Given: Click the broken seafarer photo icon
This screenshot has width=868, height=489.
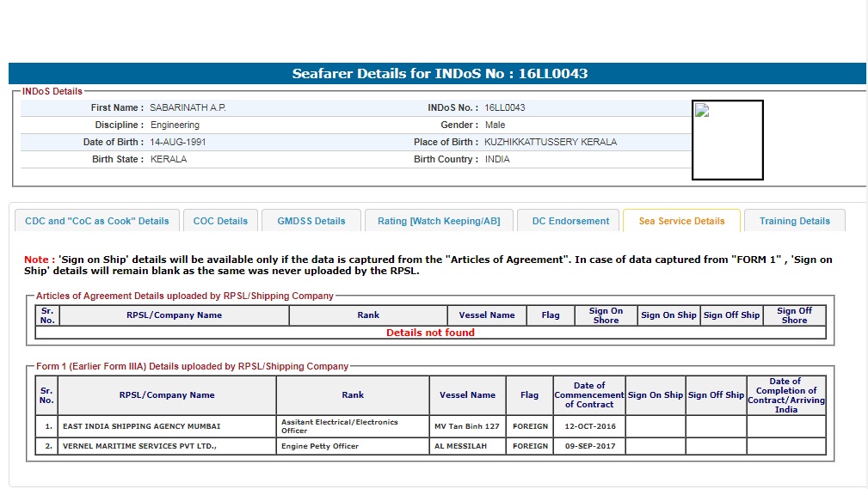Looking at the screenshot, I should click(702, 111).
